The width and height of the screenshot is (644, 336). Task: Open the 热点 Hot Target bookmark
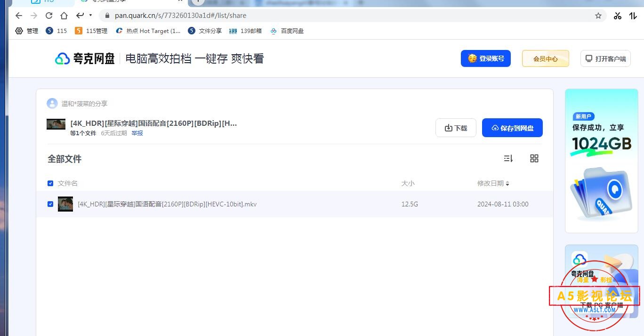(148, 31)
